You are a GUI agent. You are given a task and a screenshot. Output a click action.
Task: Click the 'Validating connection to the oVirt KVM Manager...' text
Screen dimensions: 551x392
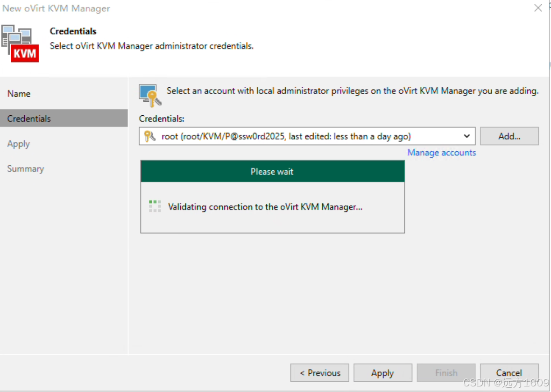click(x=265, y=207)
